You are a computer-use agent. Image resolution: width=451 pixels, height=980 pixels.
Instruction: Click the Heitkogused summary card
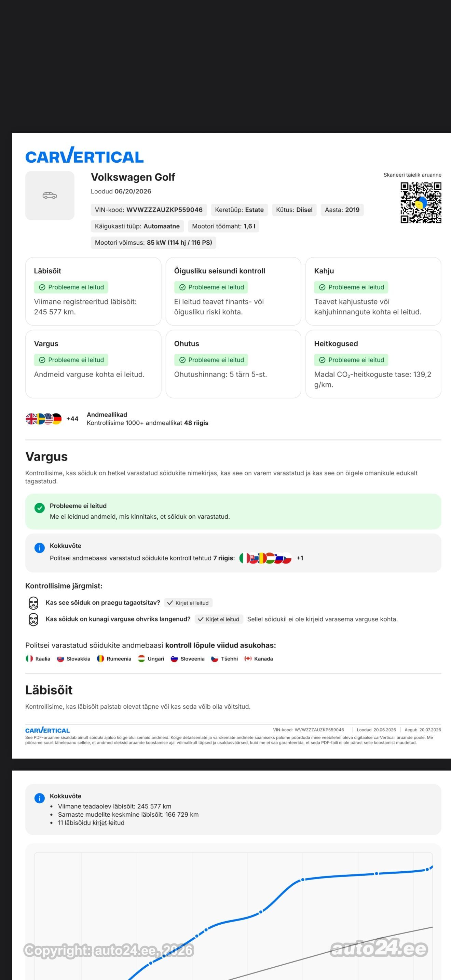tap(373, 364)
